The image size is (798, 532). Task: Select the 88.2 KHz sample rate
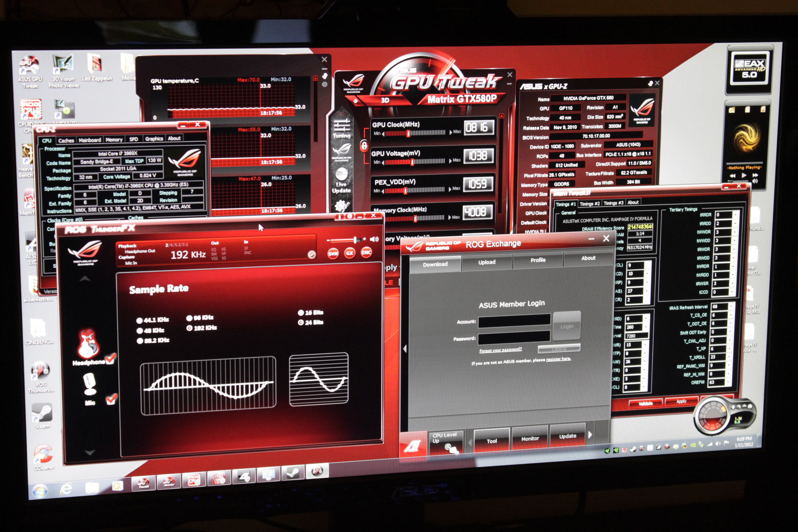tap(153, 341)
